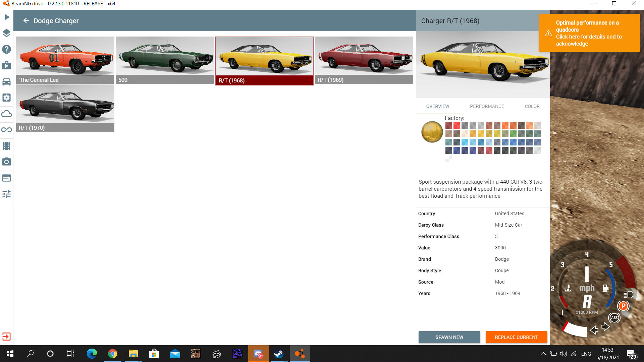Open the Windows Start menu
The height and width of the screenshot is (362, 644).
coord(10,354)
